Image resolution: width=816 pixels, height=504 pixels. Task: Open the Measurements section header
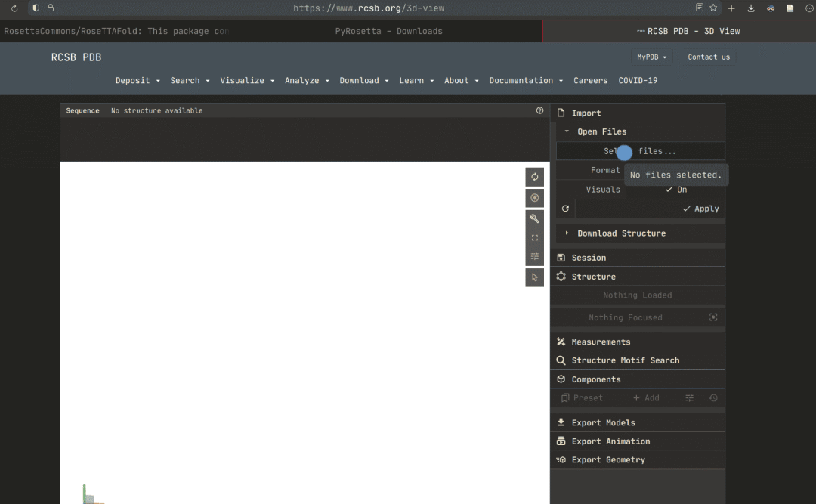click(x=638, y=342)
